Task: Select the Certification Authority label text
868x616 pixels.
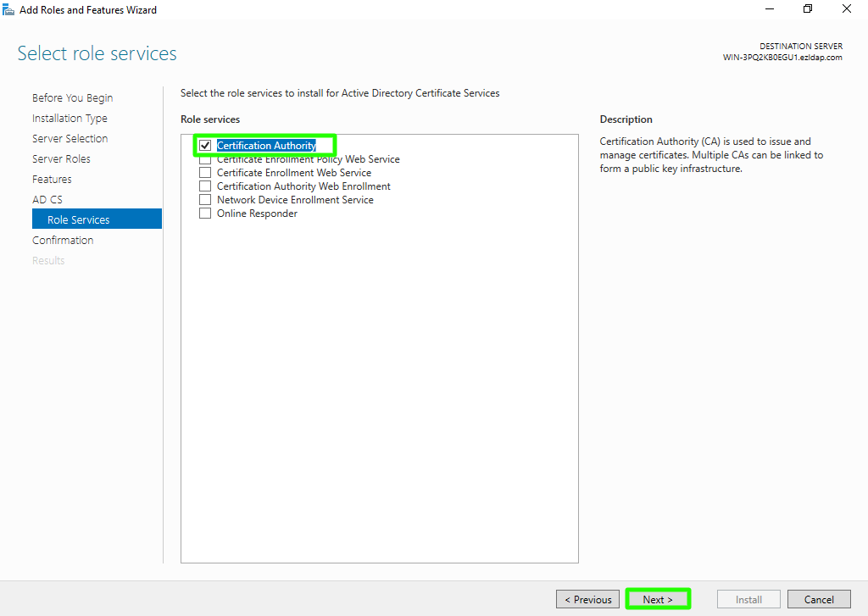Action: pos(266,146)
